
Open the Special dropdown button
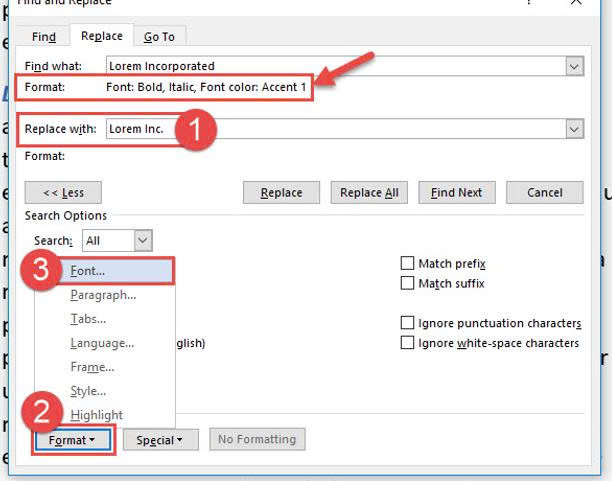click(160, 439)
